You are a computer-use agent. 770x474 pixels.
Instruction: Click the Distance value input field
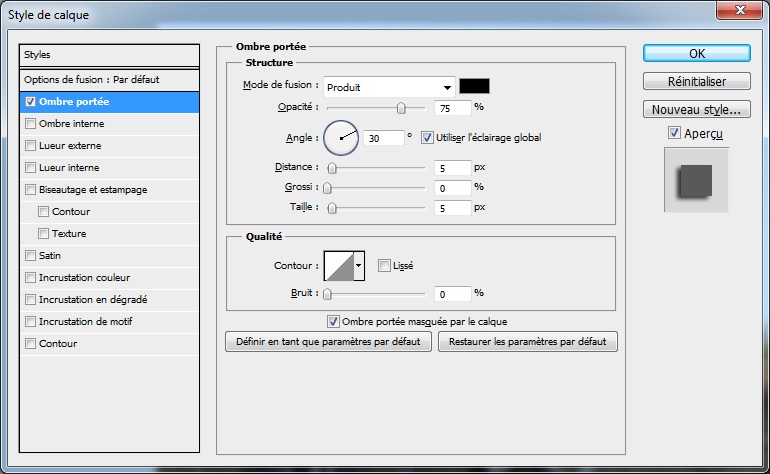click(452, 168)
